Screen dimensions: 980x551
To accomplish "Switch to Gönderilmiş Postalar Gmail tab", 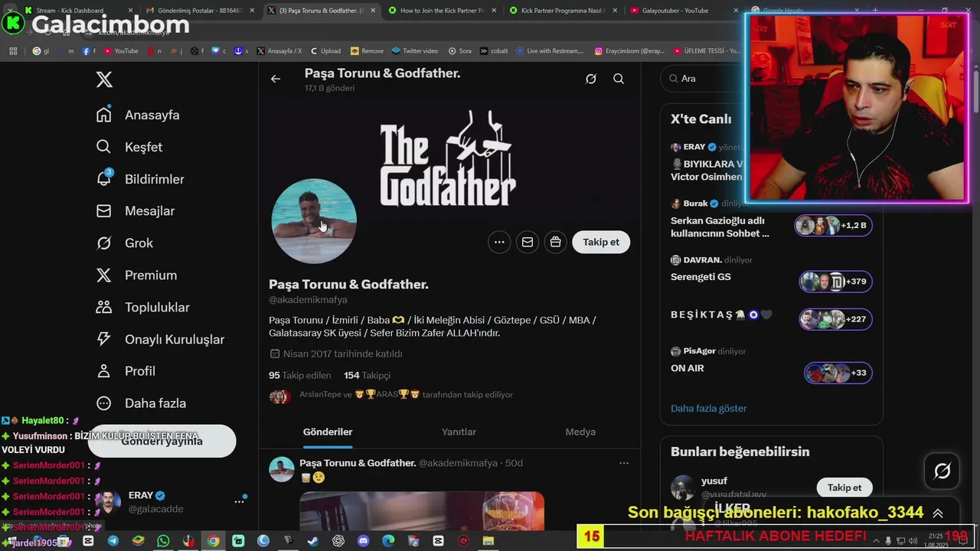I will (199, 11).
